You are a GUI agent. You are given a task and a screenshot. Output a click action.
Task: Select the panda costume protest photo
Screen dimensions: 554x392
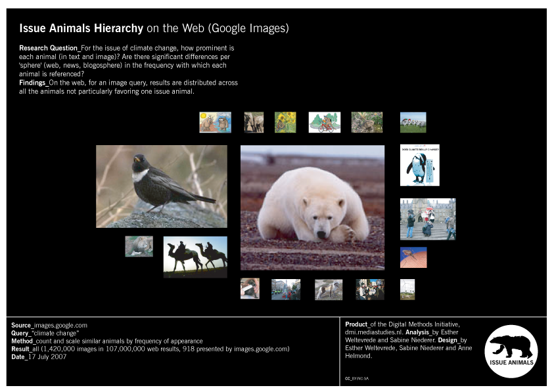coord(428,219)
